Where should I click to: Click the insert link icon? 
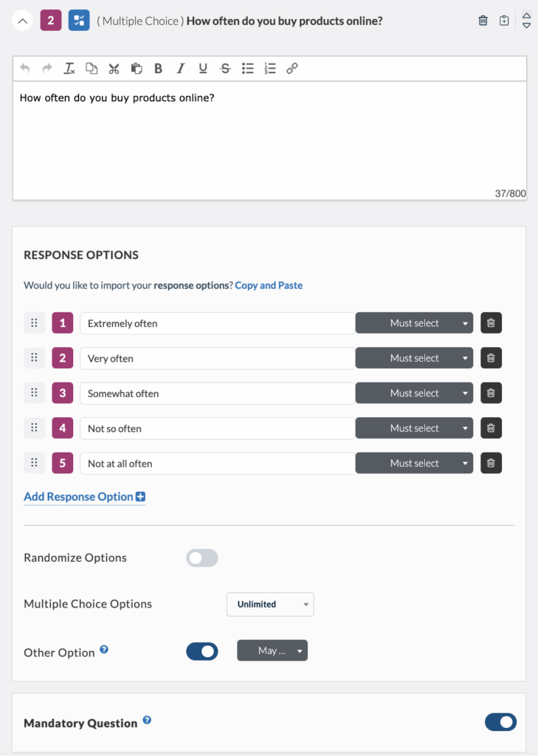click(x=292, y=69)
